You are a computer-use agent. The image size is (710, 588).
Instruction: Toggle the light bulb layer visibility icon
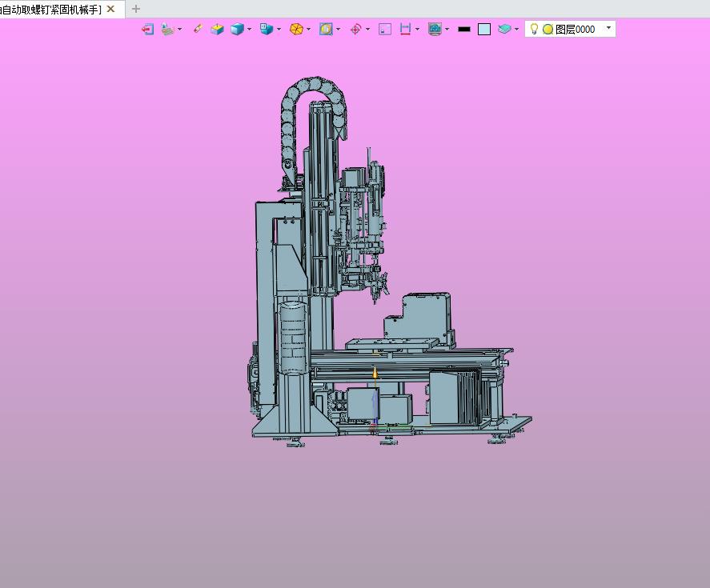(x=535, y=29)
